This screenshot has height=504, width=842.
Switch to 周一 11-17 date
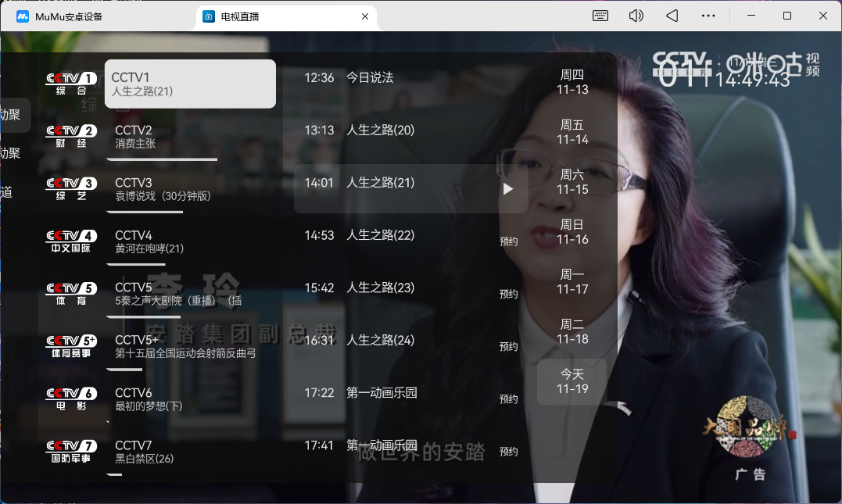(572, 282)
